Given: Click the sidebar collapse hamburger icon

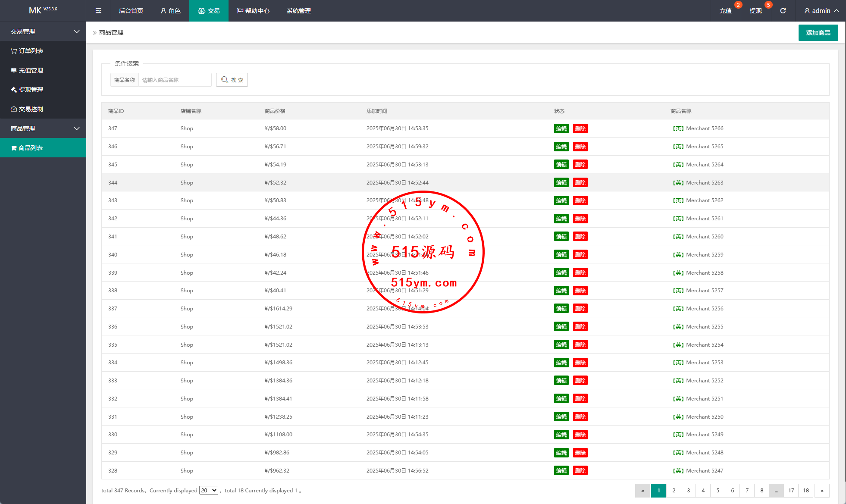Looking at the screenshot, I should point(98,11).
